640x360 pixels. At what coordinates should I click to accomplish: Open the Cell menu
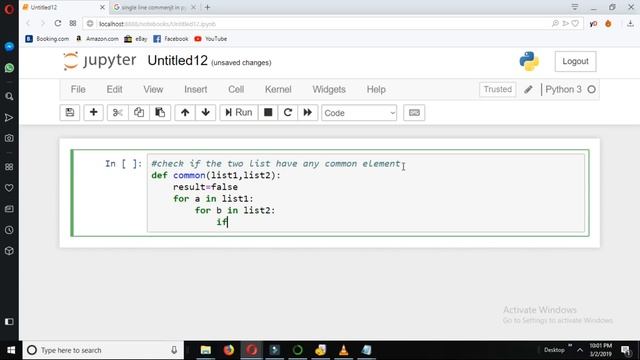tap(236, 89)
